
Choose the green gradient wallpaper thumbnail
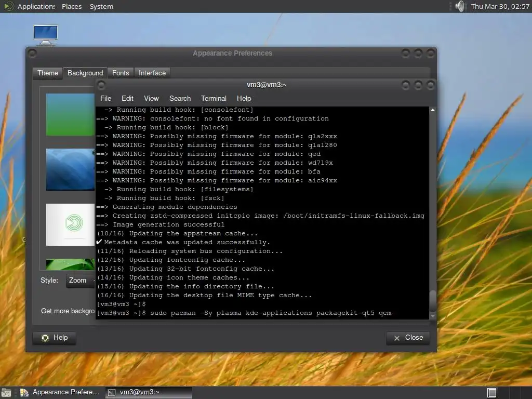point(70,115)
